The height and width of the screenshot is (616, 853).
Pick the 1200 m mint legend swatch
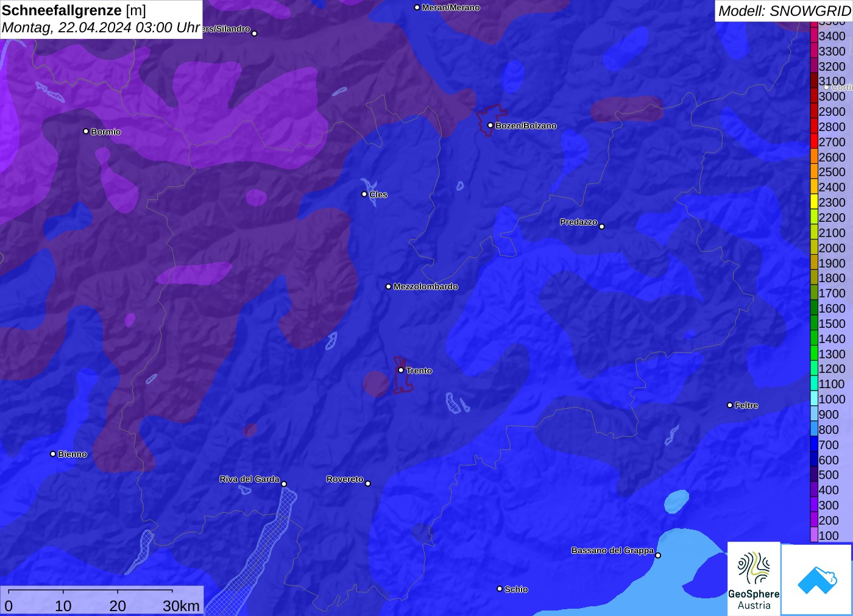[814, 369]
